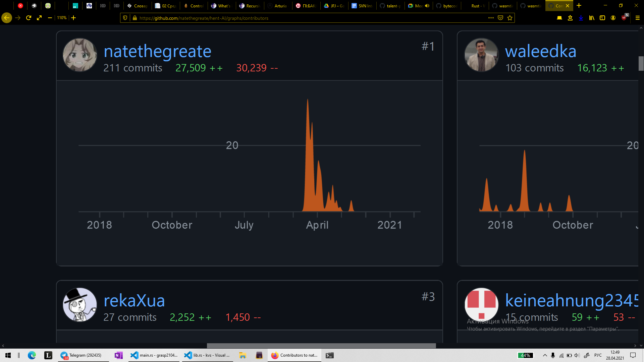Reload the current GitHub page
This screenshot has width=644, height=362.
click(29, 18)
